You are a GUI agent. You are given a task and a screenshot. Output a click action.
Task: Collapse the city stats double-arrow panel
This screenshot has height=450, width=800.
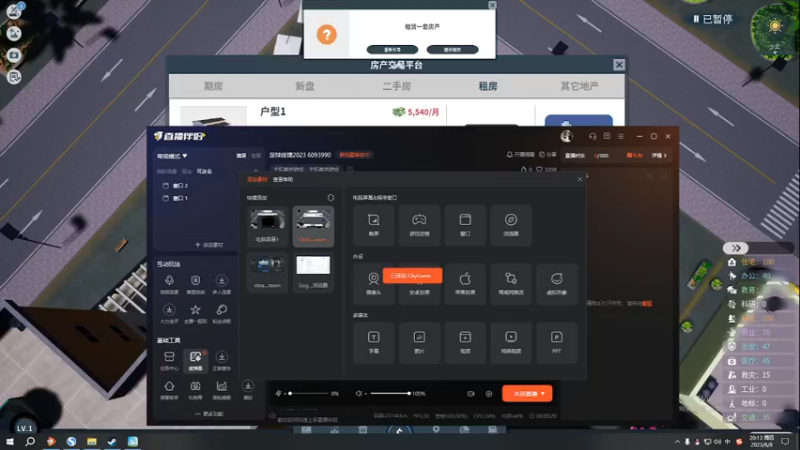736,248
